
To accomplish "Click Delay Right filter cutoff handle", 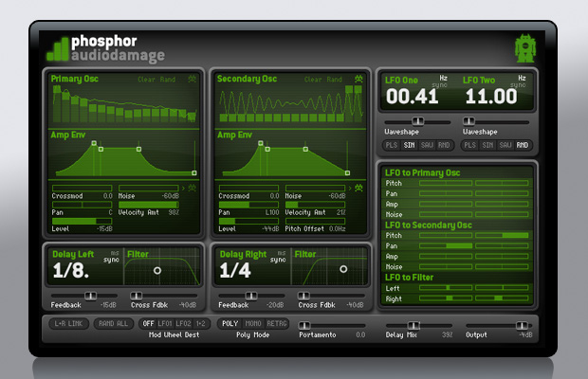I will [x=343, y=269].
